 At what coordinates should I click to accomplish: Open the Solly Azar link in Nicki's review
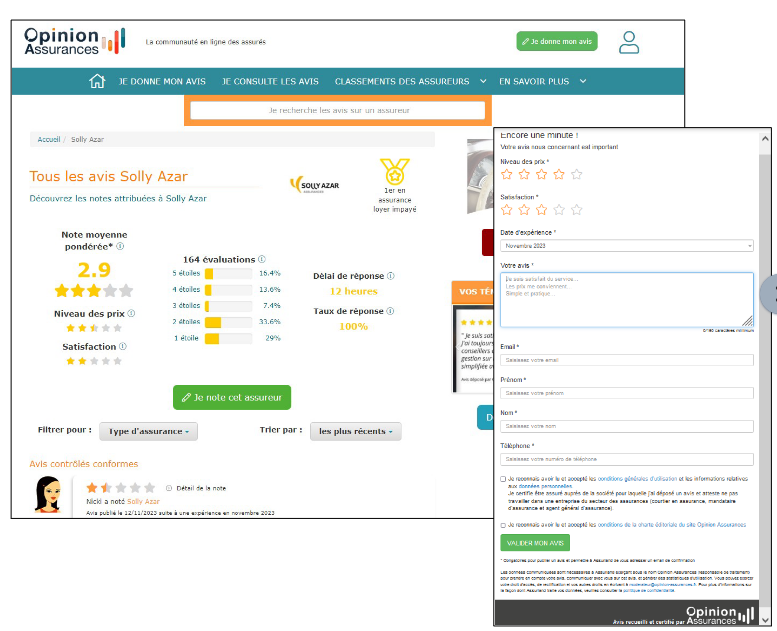143,501
